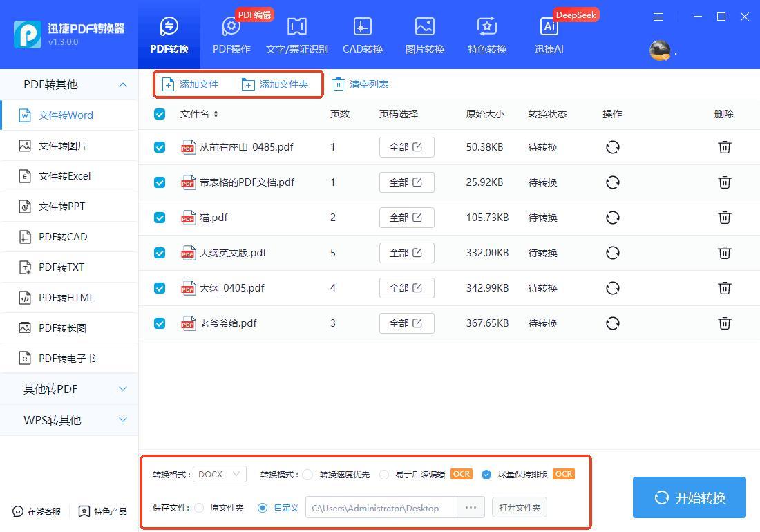760x532 pixels.
Task: Open the 转换格式 DOCX dropdown
Action: (x=220, y=475)
